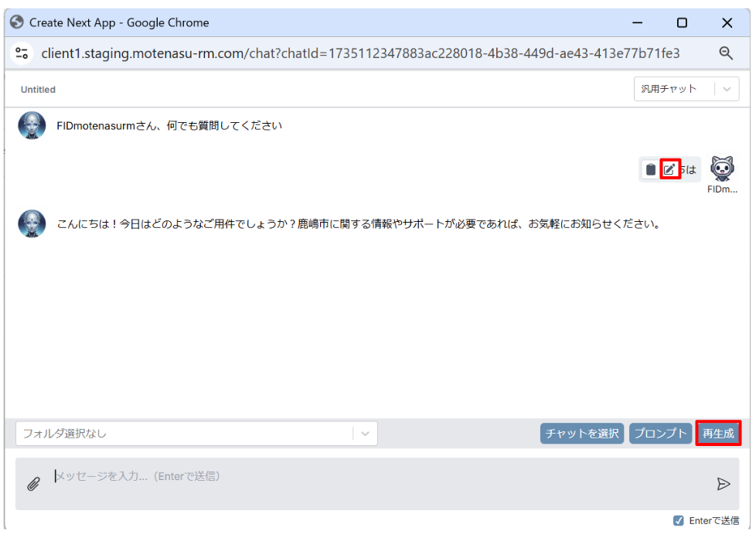Open site information icon in address bar
This screenshot has width=756, height=538.
click(22, 53)
